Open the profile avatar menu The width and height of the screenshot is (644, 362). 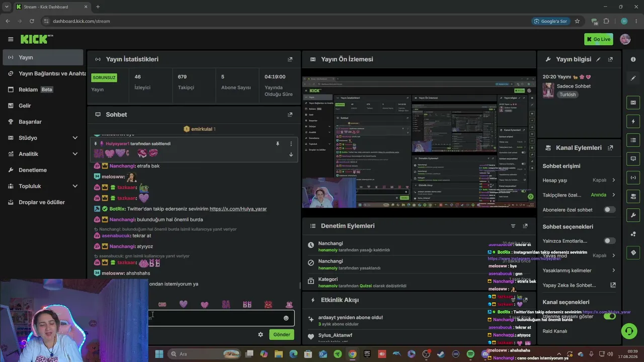tap(625, 39)
